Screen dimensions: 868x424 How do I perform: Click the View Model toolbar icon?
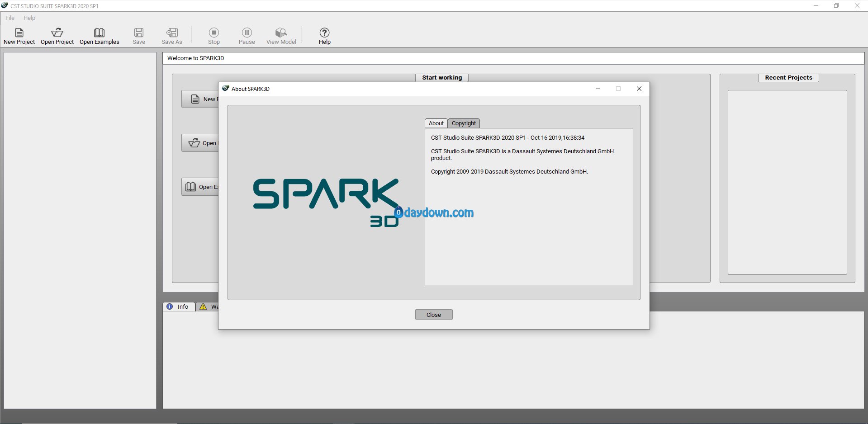click(281, 33)
